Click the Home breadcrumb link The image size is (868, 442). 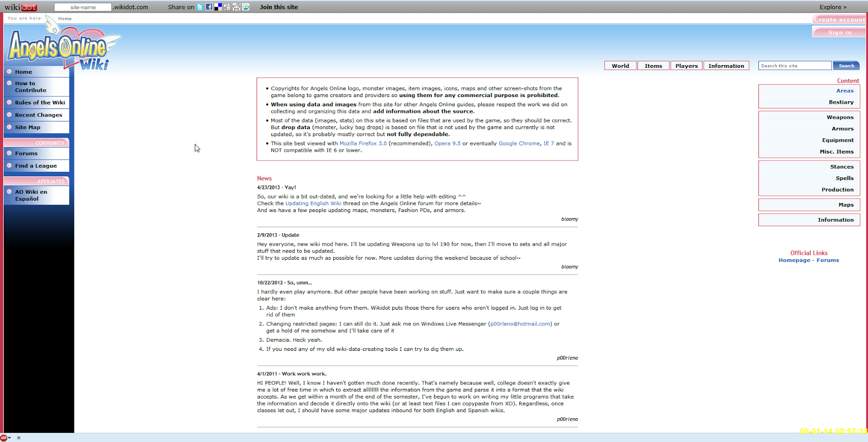(x=65, y=18)
